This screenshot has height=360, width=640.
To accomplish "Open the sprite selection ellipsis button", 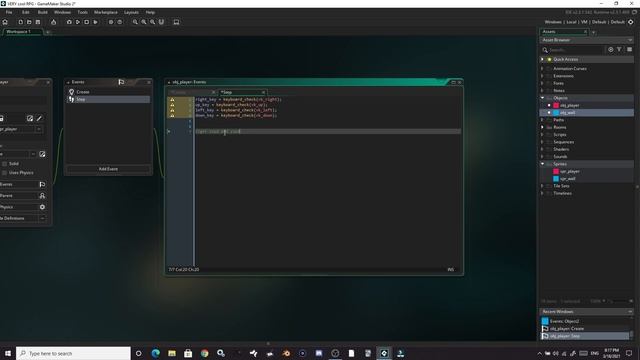I will tap(39, 129).
